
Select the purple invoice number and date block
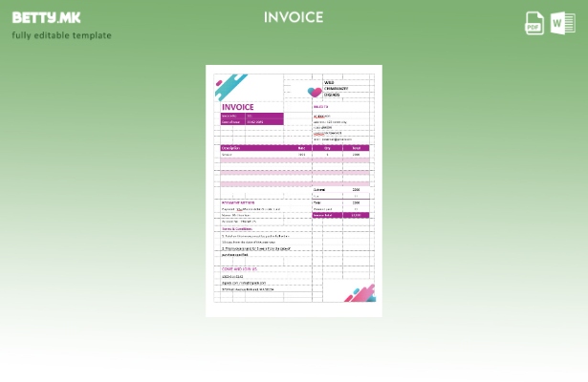pyautogui.click(x=251, y=118)
